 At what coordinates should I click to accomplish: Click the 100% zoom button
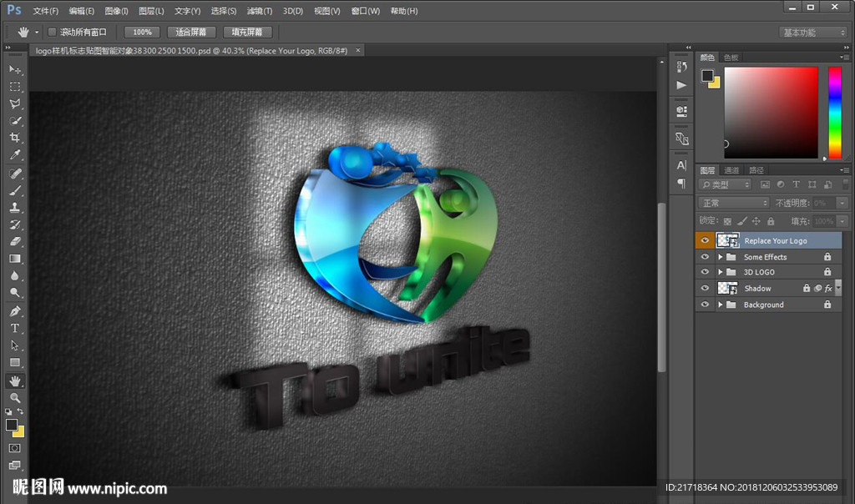pos(142,33)
